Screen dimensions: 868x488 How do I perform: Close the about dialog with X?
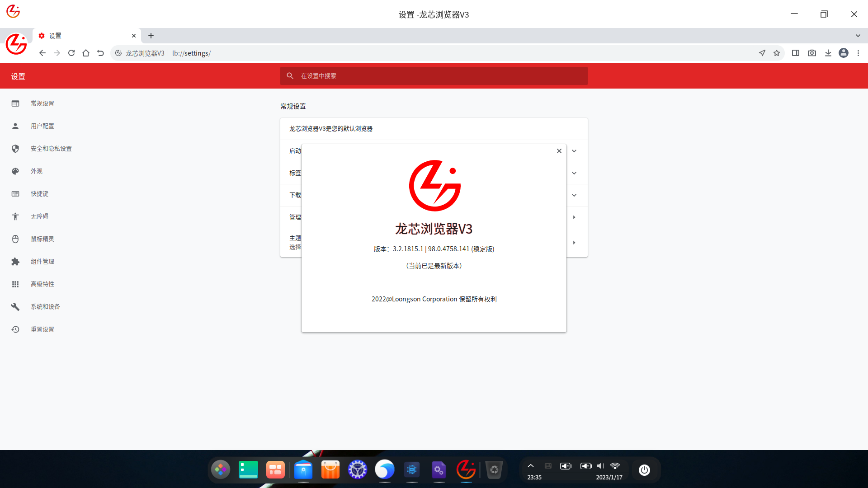559,151
